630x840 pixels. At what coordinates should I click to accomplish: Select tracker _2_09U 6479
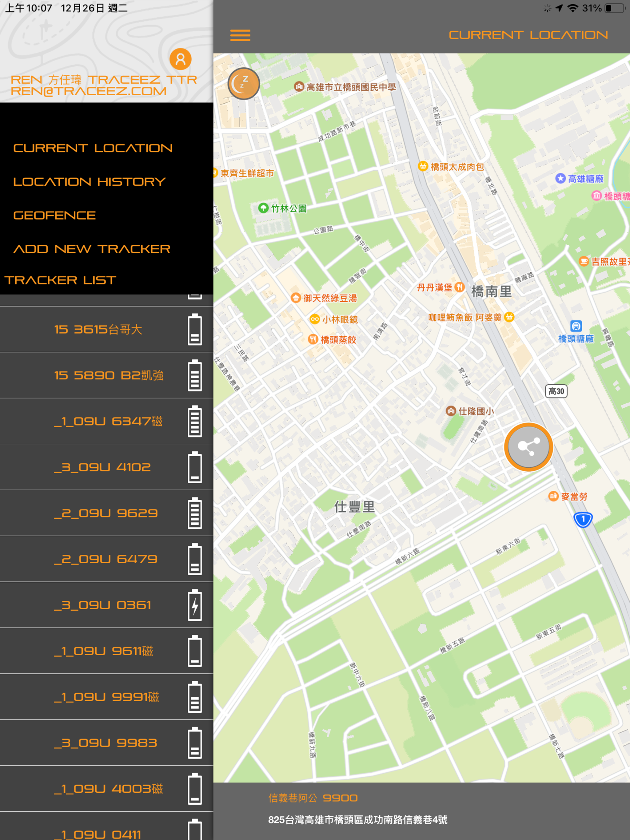(x=106, y=559)
